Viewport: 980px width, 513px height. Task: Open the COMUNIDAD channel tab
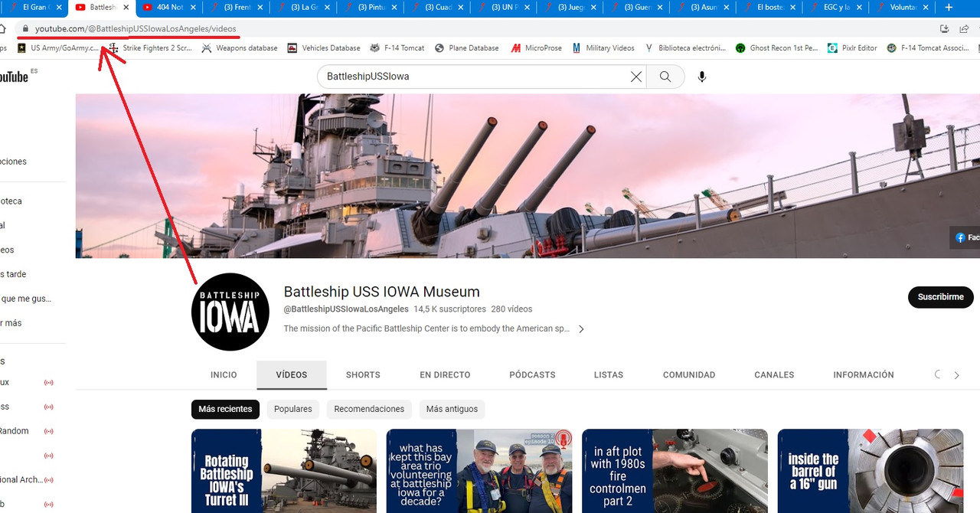pyautogui.click(x=689, y=375)
